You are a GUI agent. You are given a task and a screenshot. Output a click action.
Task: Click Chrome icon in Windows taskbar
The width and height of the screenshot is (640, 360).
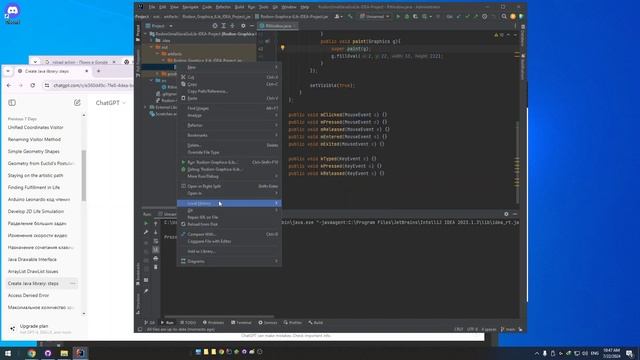coord(32,353)
